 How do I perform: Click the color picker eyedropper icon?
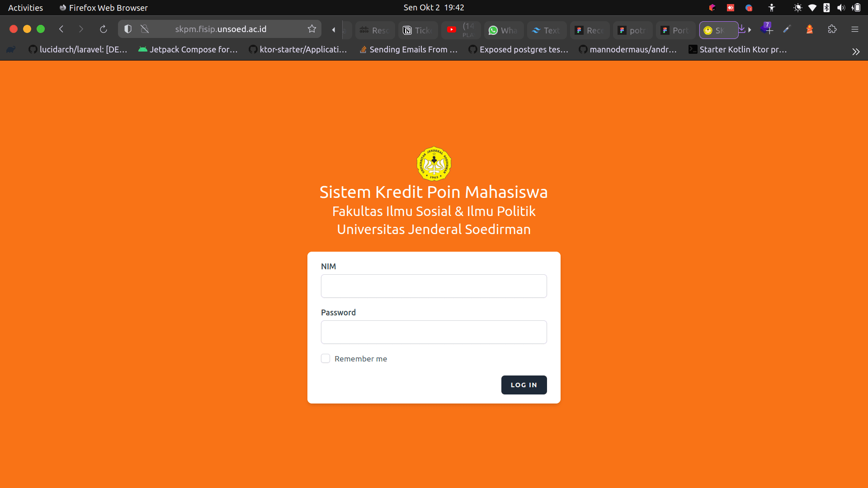[x=787, y=29]
